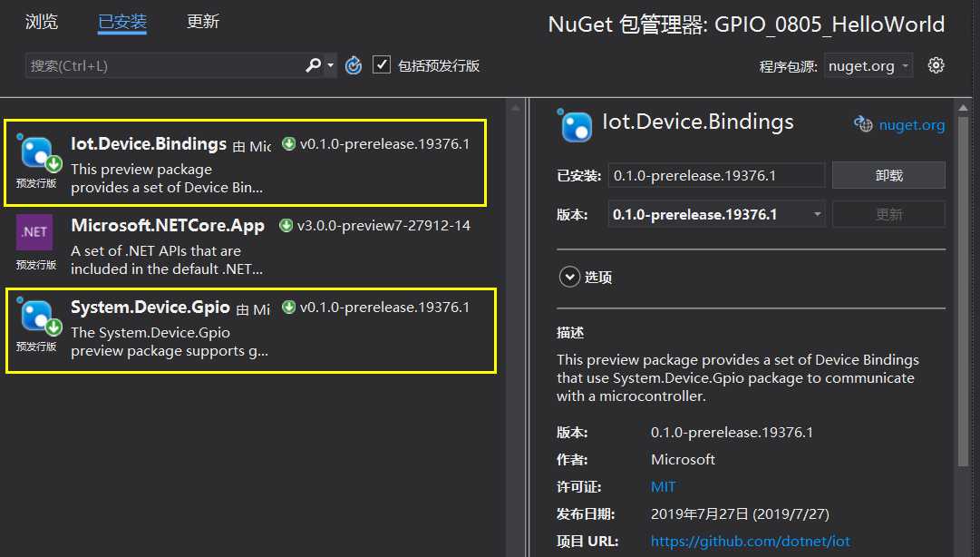Focus the search box 搜索(Ctrl+L)
The width and height of the screenshot is (980, 557).
[x=164, y=65]
